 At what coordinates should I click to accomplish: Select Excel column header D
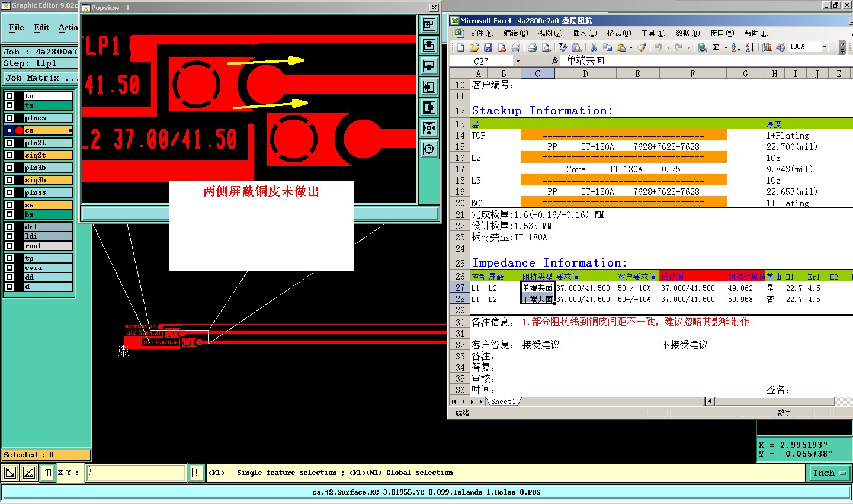click(585, 73)
